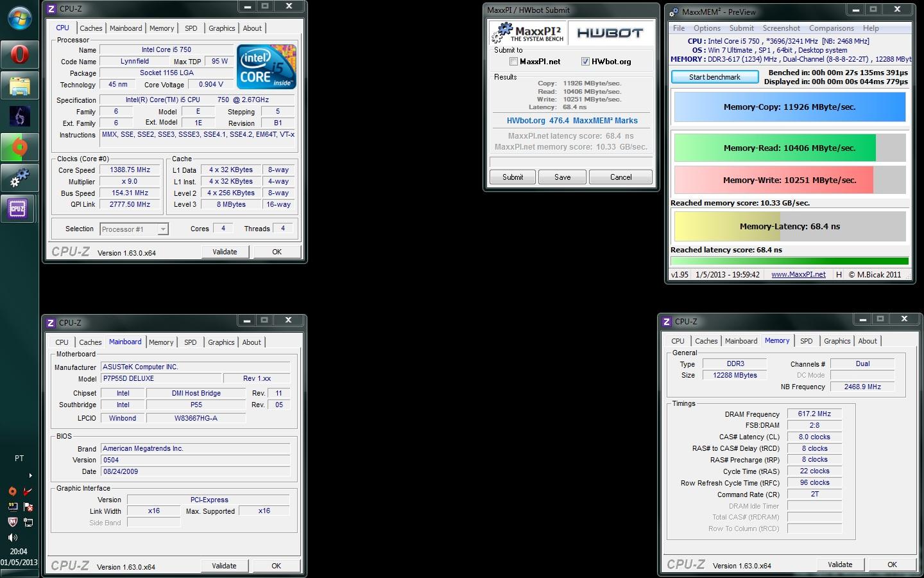The width and height of the screenshot is (924, 578).
Task: Click Validate in CPU-Z Memory window
Action: pos(840,565)
